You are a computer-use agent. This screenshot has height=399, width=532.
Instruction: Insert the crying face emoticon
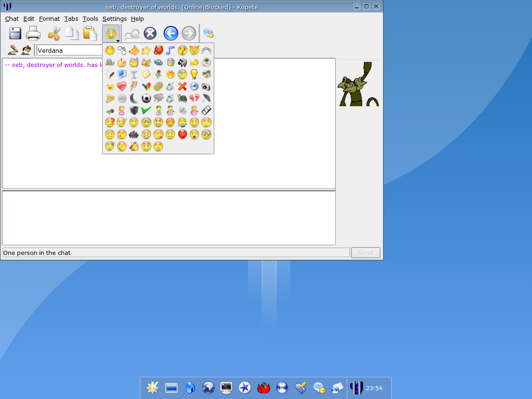point(182,122)
